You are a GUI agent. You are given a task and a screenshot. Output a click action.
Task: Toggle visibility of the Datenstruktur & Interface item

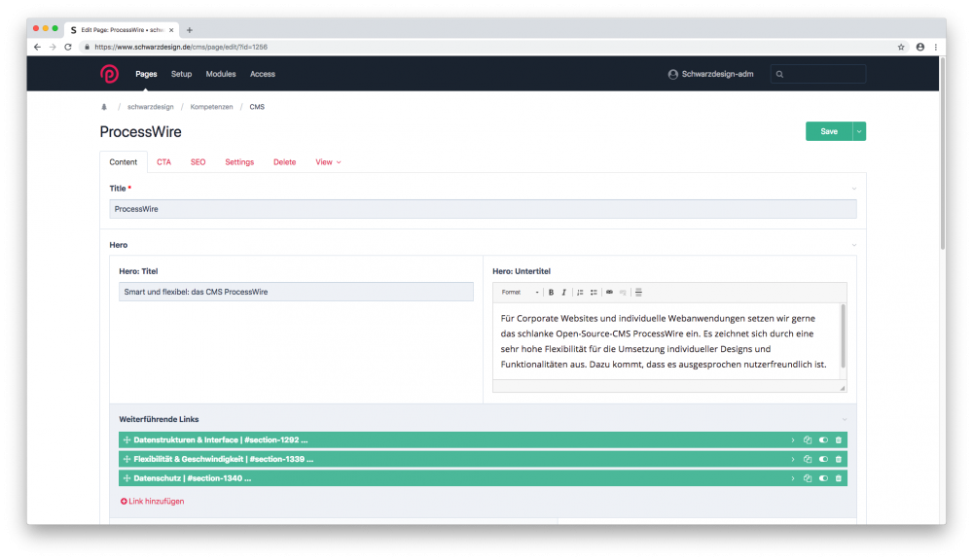(x=823, y=439)
